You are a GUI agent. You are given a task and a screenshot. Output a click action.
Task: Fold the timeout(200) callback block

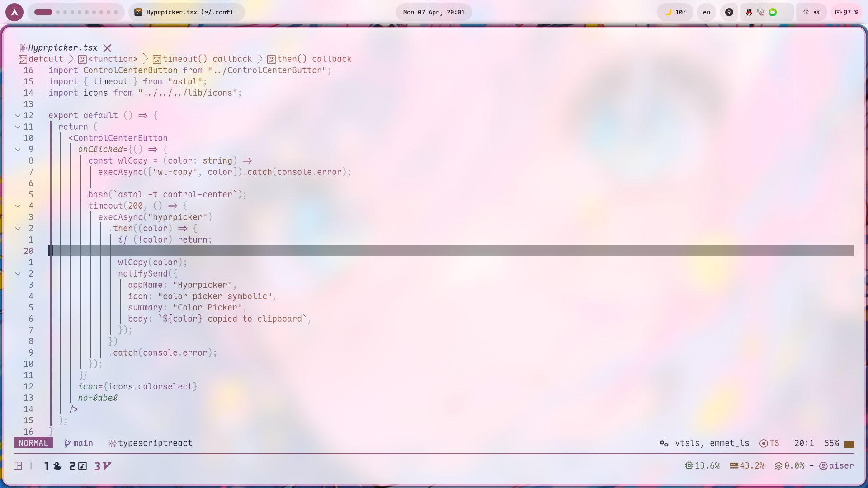(18, 206)
